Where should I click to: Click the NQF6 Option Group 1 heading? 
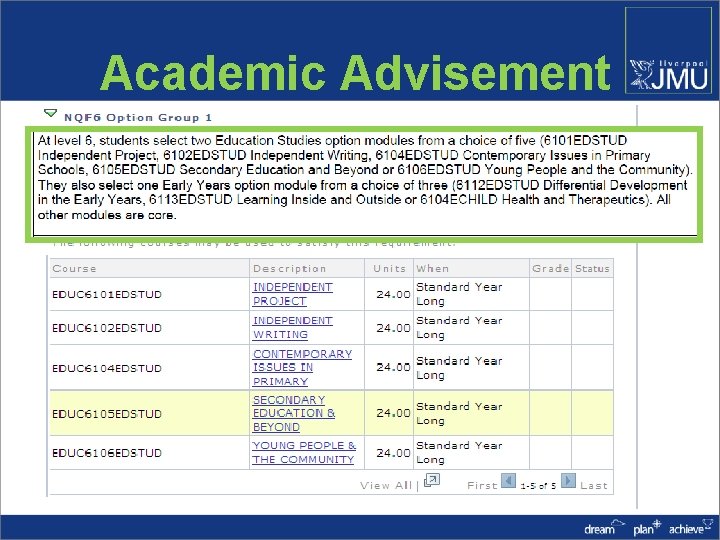pos(138,118)
